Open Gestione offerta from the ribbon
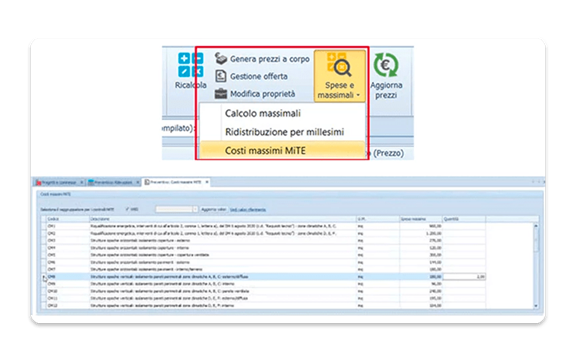 pyautogui.click(x=259, y=76)
